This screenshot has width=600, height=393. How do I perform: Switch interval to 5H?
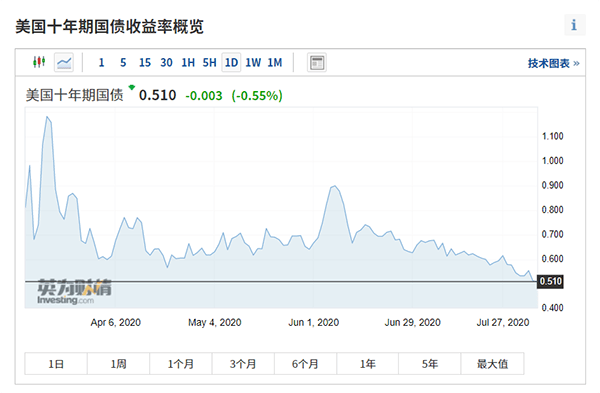[209, 62]
